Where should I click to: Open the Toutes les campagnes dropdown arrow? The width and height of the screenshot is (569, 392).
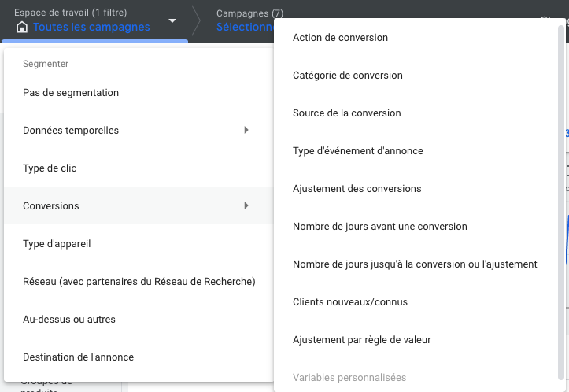pos(172,21)
